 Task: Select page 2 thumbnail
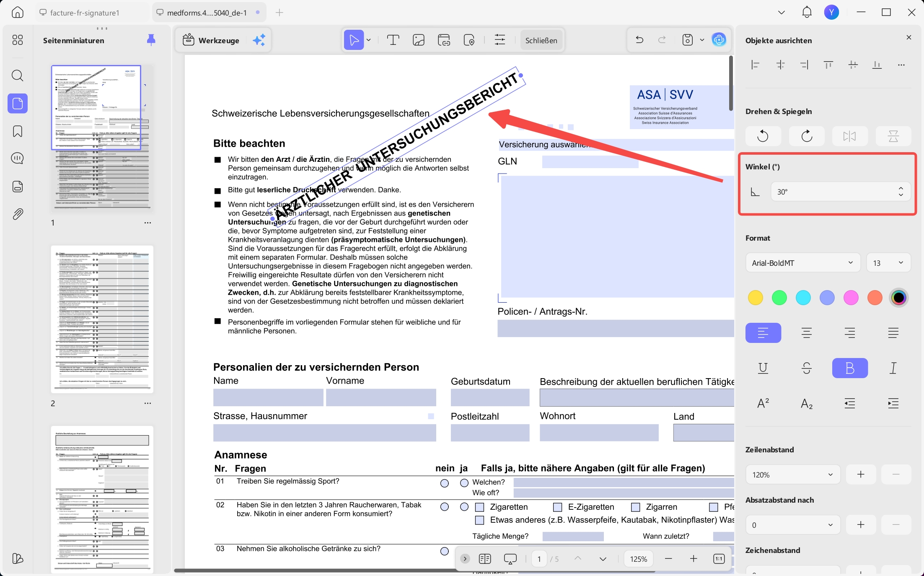[102, 319]
